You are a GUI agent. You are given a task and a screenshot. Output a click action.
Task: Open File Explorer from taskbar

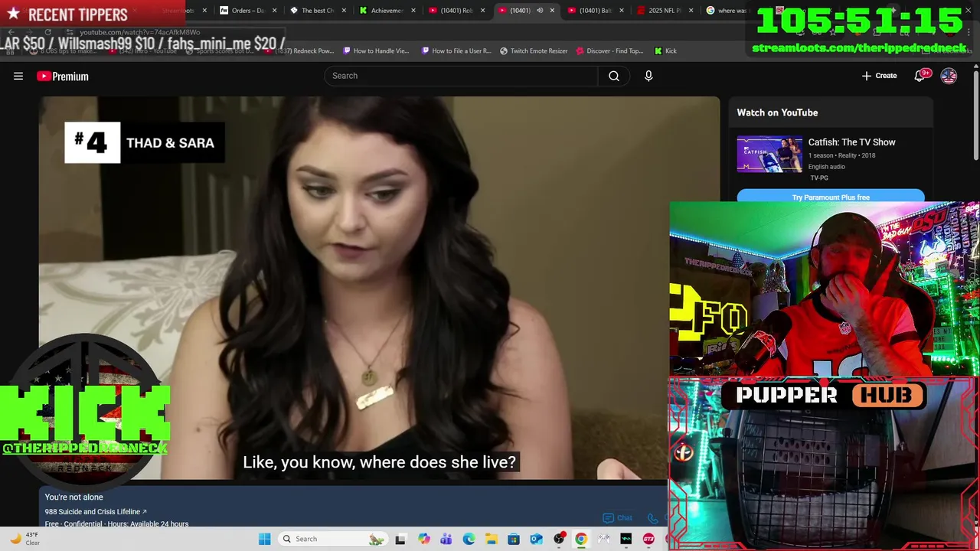coord(491,539)
